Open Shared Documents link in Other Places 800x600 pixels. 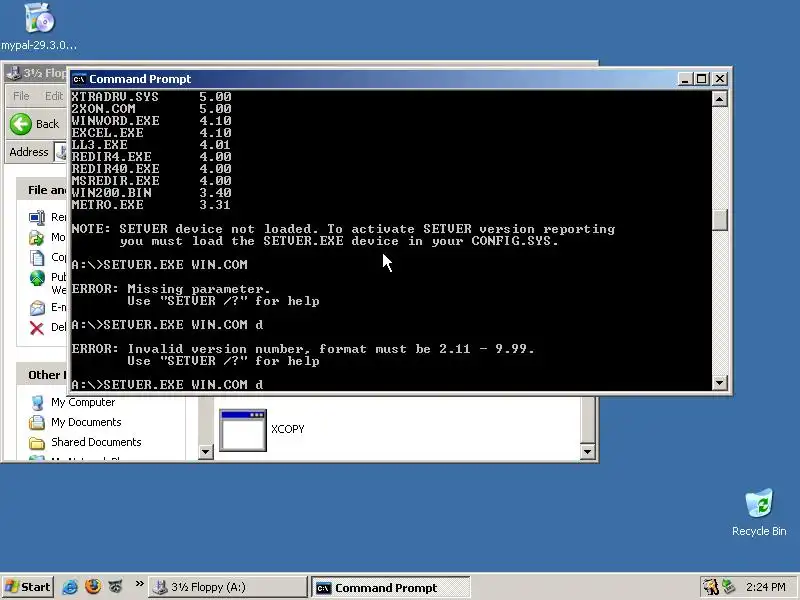pyautogui.click(x=96, y=442)
